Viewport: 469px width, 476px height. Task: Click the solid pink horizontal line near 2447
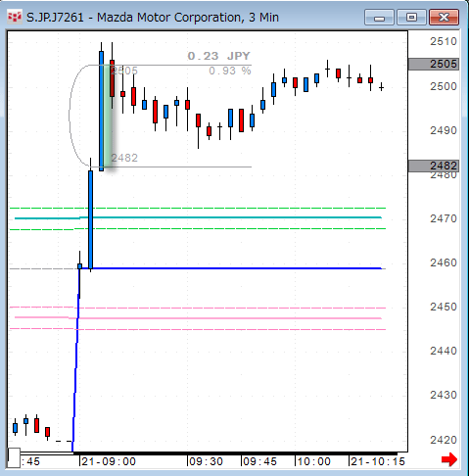(x=198, y=318)
